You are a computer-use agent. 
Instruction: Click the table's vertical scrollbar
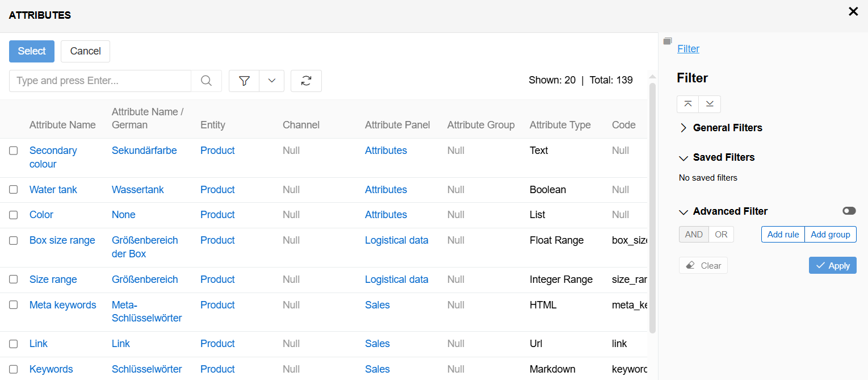(x=652, y=204)
